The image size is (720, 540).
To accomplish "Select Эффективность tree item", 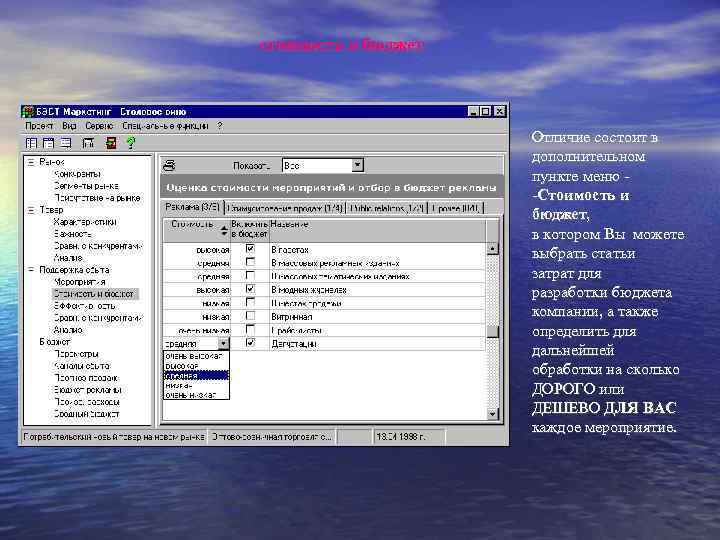I will [84, 306].
